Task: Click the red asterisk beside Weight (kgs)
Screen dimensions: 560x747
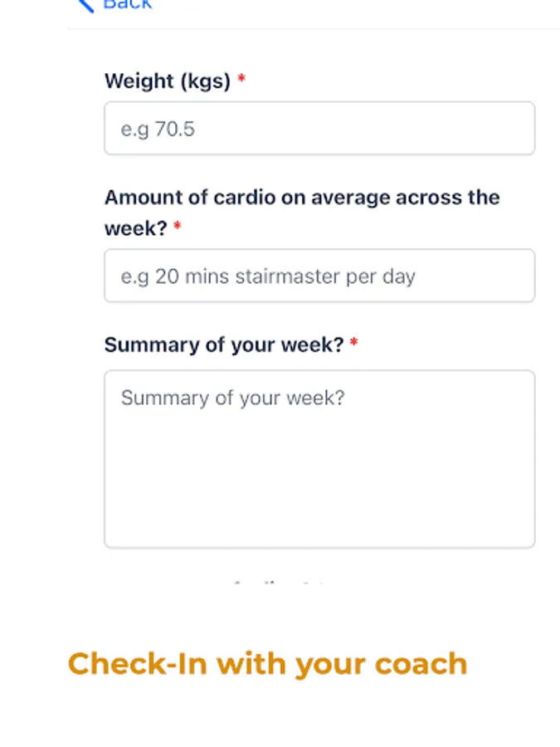Action: [x=241, y=81]
